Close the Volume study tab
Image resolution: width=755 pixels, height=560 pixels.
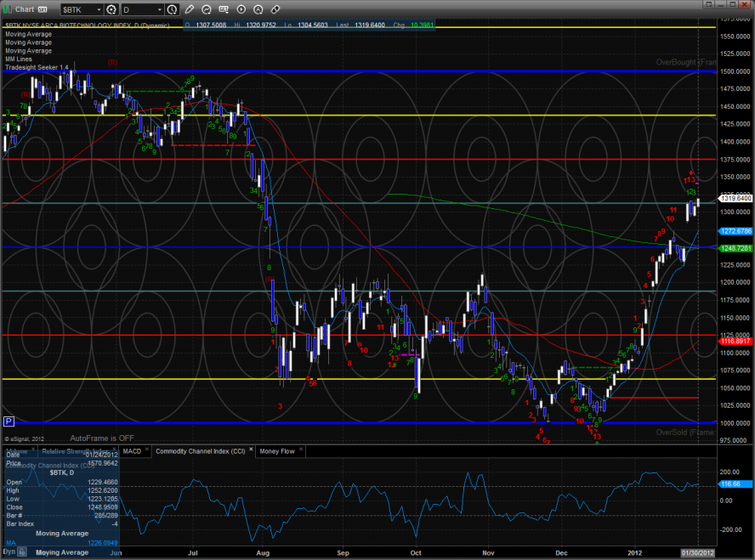tap(33, 450)
